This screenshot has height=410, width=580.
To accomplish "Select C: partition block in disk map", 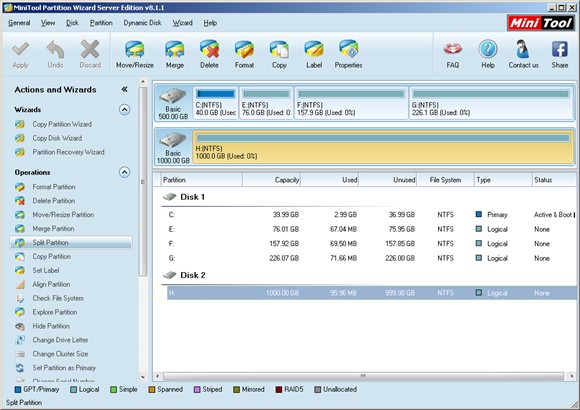I will [x=216, y=103].
